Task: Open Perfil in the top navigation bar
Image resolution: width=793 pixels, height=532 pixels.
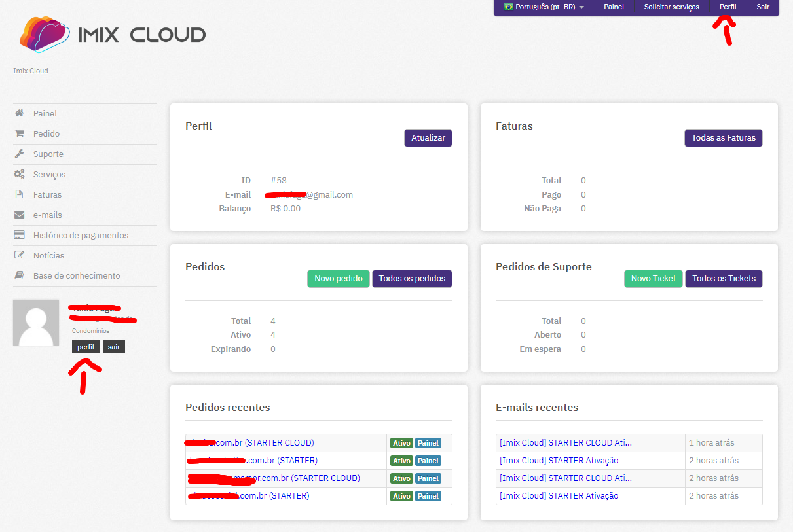Action: click(x=728, y=7)
